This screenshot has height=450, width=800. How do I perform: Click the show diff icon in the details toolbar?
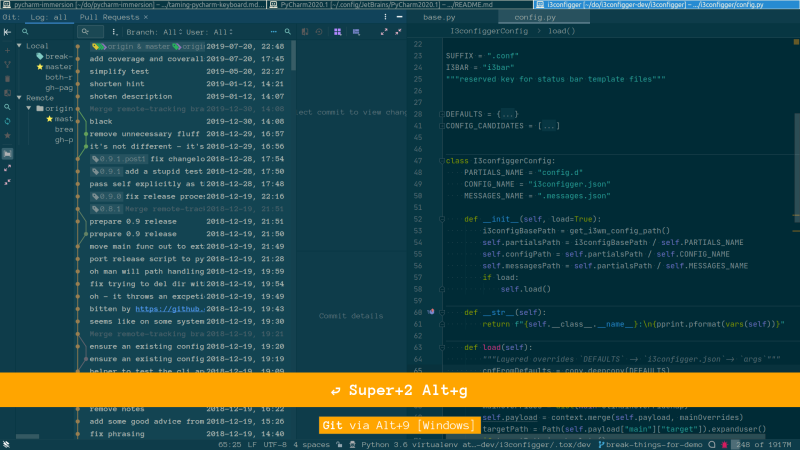click(305, 32)
